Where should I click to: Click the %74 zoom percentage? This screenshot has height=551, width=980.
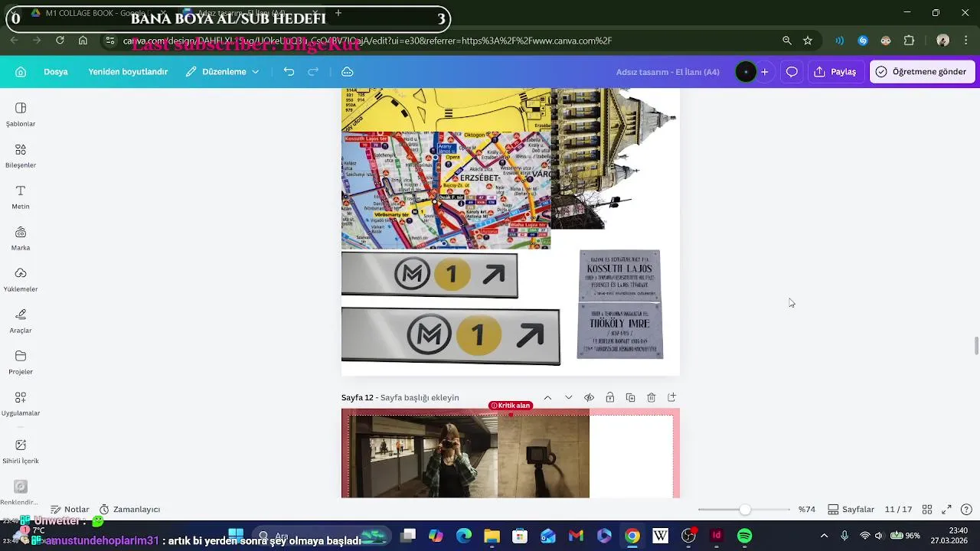[x=807, y=510]
